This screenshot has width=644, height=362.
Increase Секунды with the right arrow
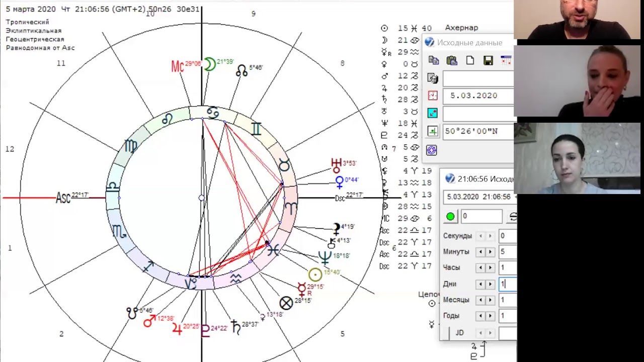click(x=490, y=236)
